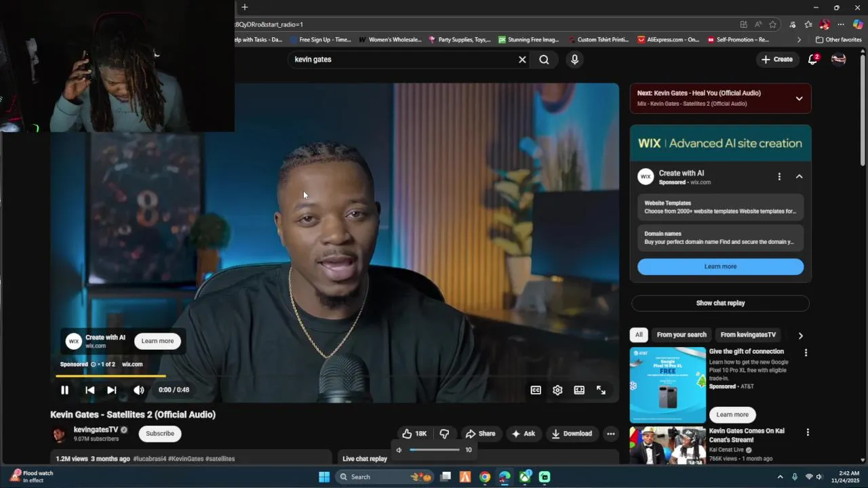The width and height of the screenshot is (868, 488).
Task: Mute the video player volume
Action: point(138,390)
